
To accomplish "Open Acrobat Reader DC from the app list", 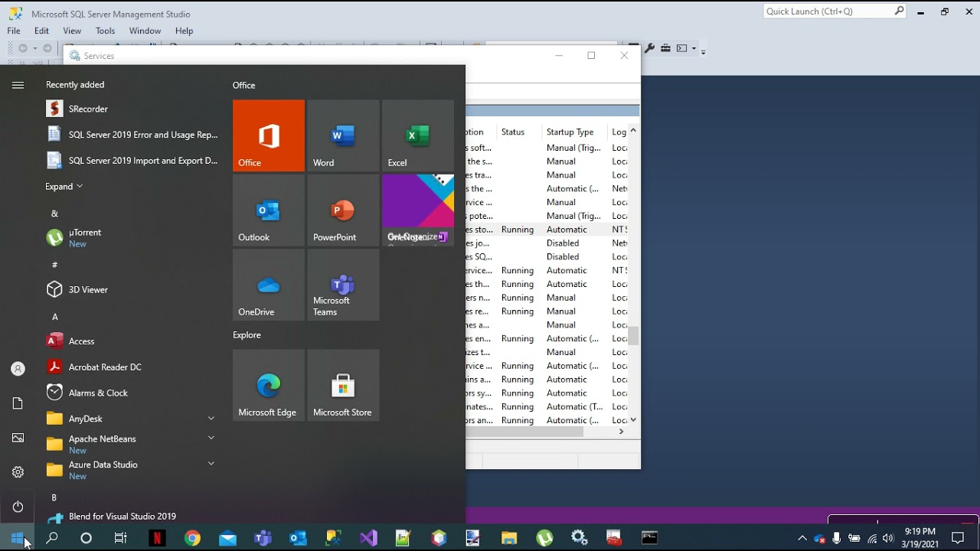I will pos(132,367).
